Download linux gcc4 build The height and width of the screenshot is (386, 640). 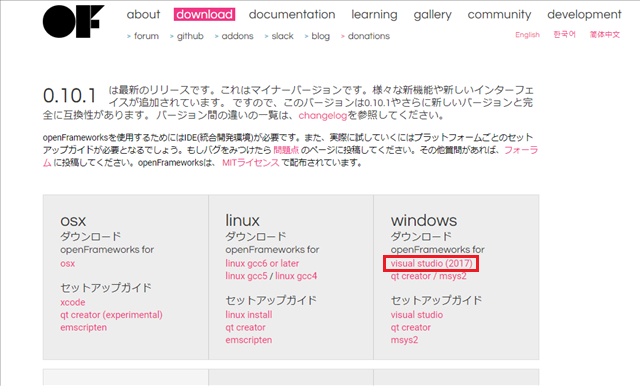coord(296,276)
